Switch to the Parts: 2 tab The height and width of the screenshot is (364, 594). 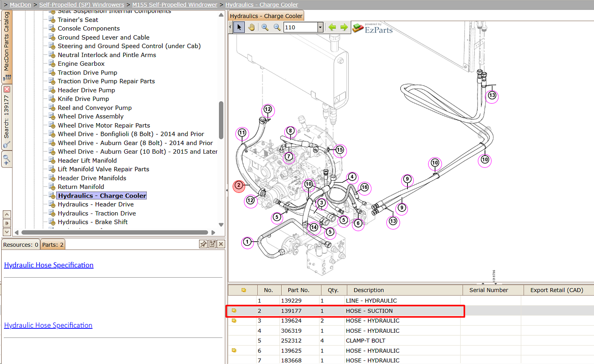53,244
